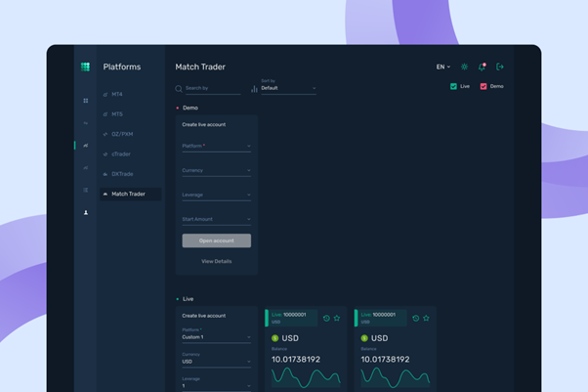Viewport: 588px width, 392px height.
Task: Open the dashboard grid icon in the rail
Action: (86, 101)
